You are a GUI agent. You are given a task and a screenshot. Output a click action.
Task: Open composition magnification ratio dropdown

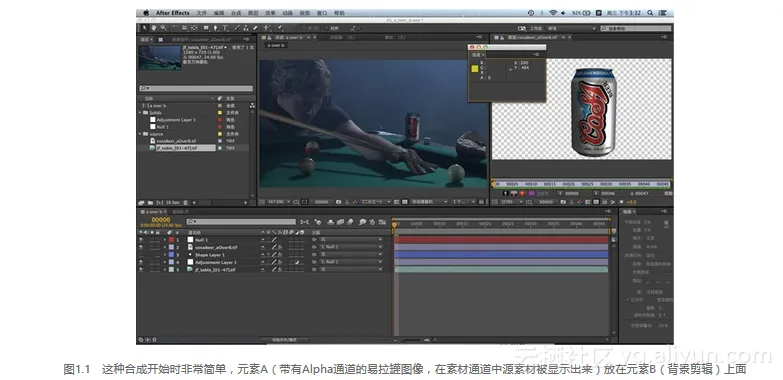click(x=280, y=202)
